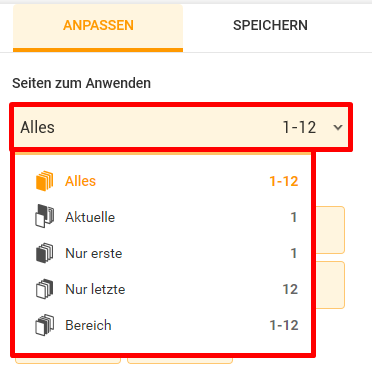Viewport: 372px width, 375px height.
Task: Click the 1-12 range beside Bereich
Action: [284, 325]
